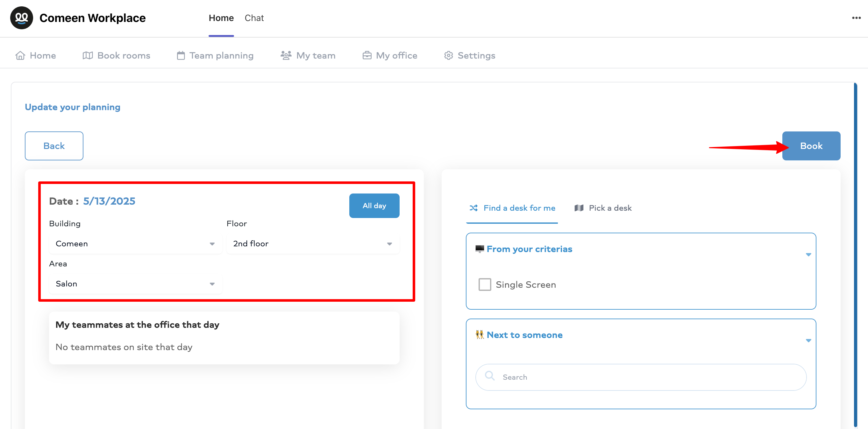The width and height of the screenshot is (868, 429).
Task: Click the My team people icon
Action: [x=286, y=56]
